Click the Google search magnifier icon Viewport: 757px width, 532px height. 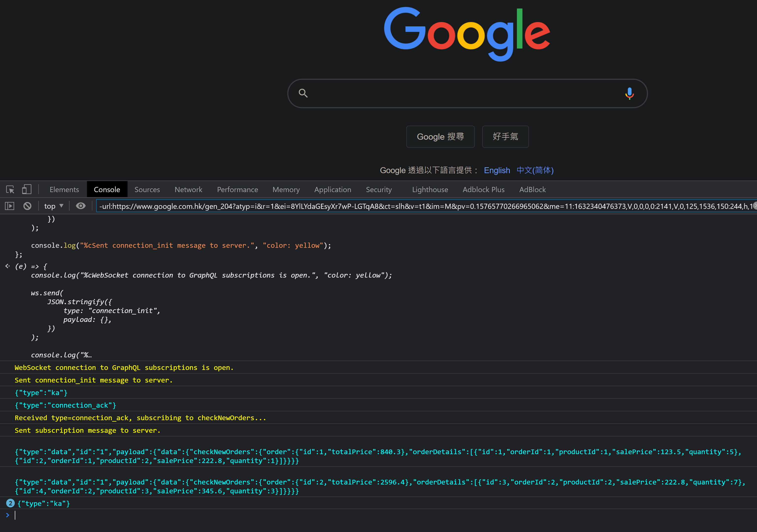[303, 93]
